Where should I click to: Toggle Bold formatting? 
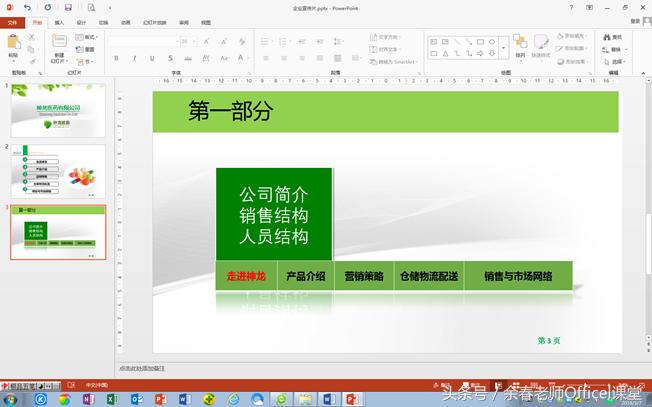pos(116,58)
